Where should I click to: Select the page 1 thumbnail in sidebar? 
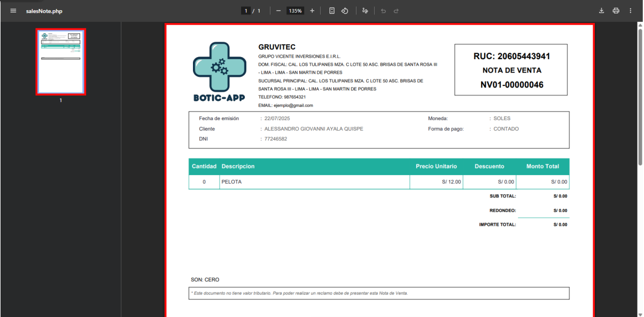tap(61, 62)
